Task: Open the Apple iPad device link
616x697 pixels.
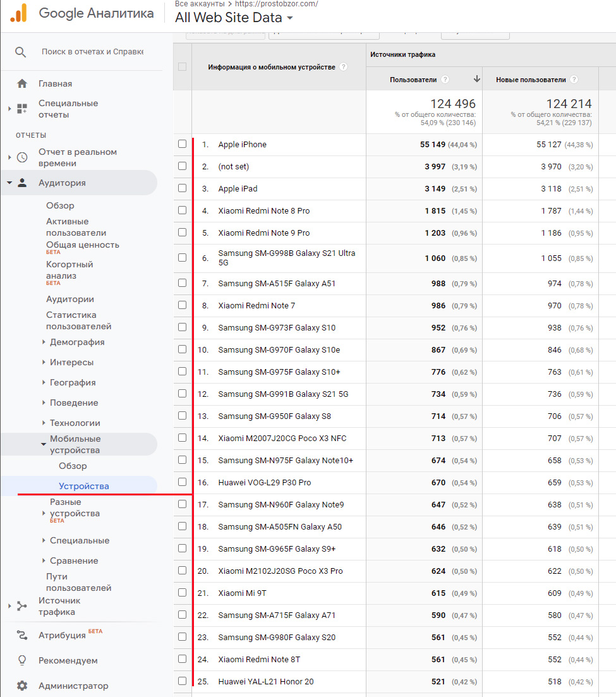Action: click(238, 188)
